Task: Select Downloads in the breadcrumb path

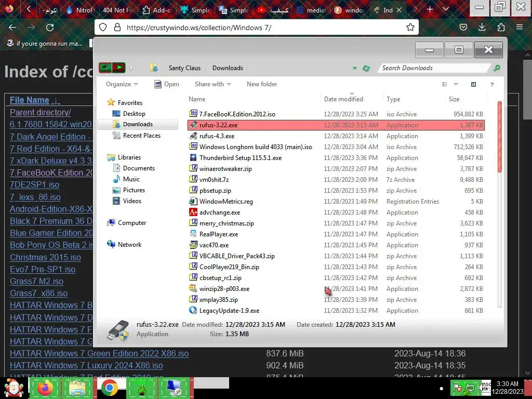Action: point(228,68)
